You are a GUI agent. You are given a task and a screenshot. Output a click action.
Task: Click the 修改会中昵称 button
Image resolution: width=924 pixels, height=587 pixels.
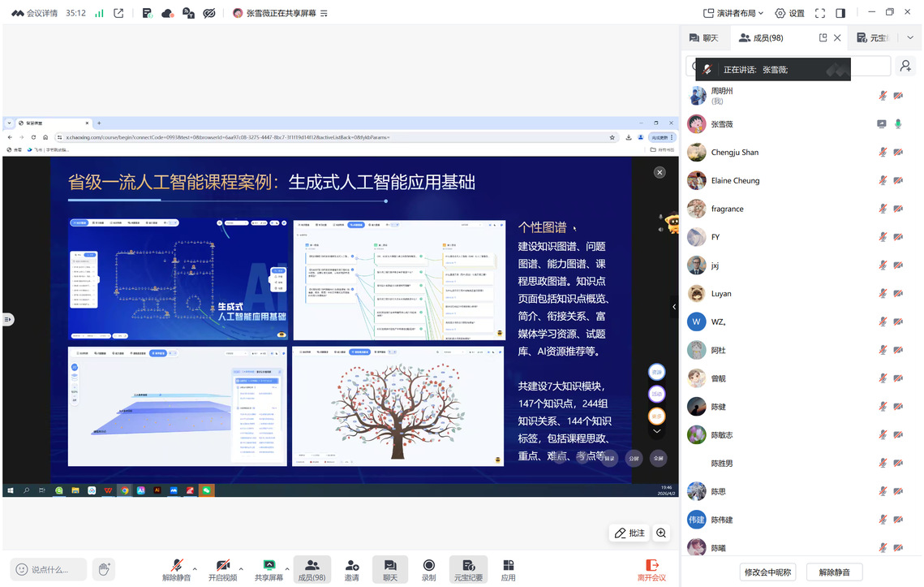coord(767,572)
